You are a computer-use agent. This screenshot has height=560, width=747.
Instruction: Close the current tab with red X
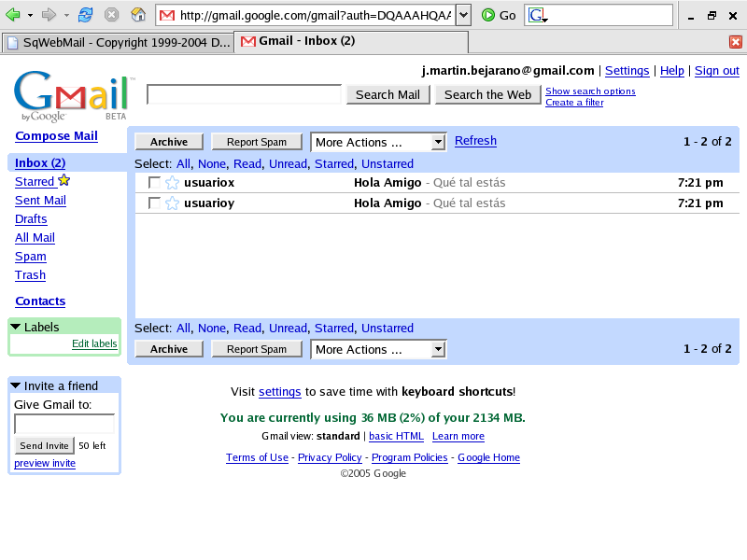(x=736, y=42)
